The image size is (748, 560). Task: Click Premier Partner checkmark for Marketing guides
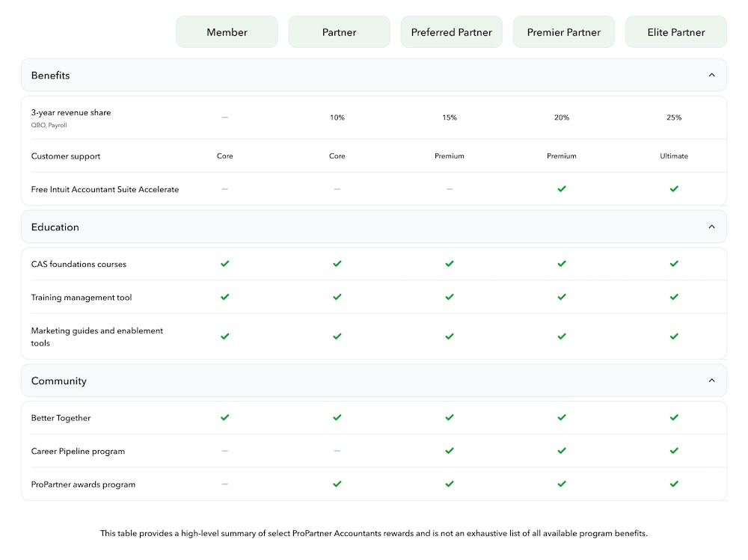point(562,336)
